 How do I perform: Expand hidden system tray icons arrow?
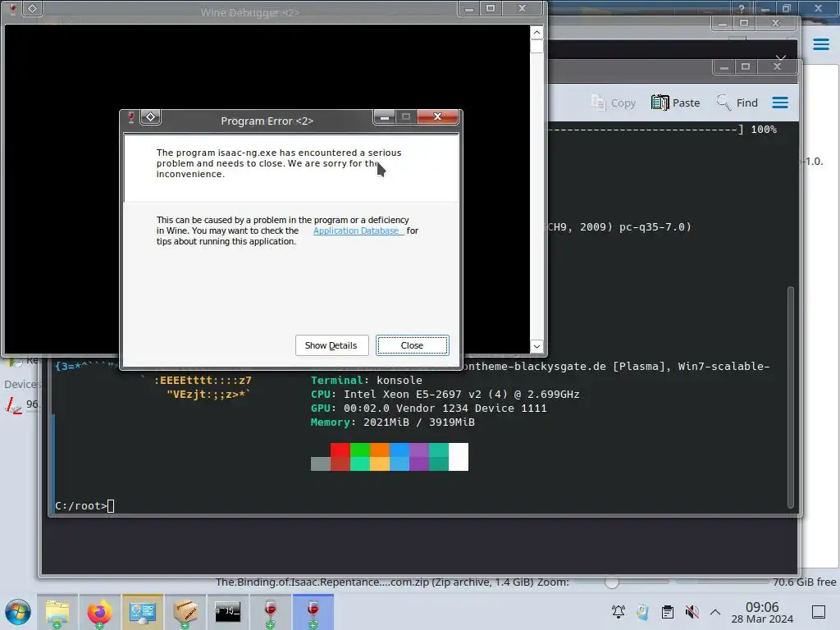click(715, 612)
